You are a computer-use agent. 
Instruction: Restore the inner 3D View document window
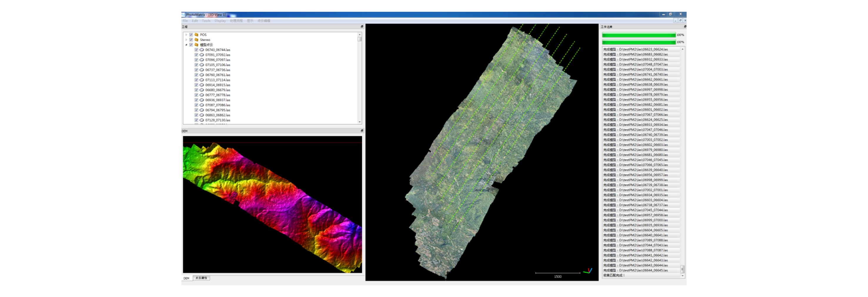[x=680, y=21]
